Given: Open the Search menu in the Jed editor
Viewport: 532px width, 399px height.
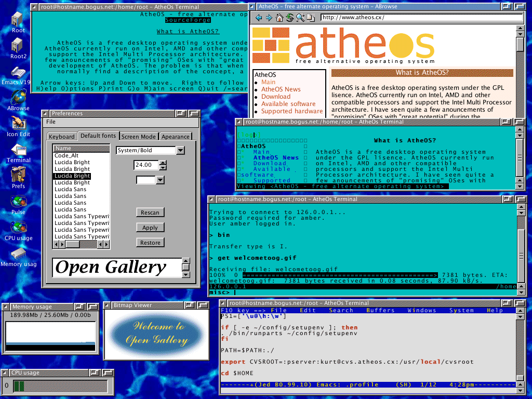Looking at the screenshot, I should point(341,311).
